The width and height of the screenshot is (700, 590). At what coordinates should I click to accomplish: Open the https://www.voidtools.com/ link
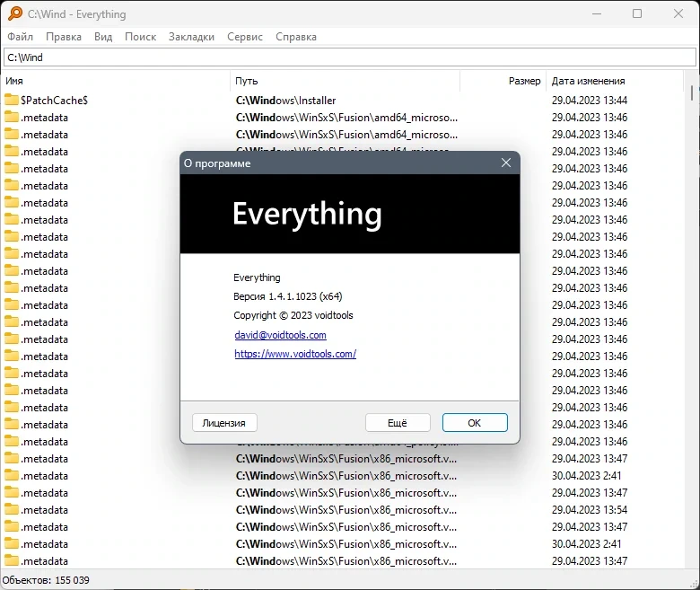[295, 354]
